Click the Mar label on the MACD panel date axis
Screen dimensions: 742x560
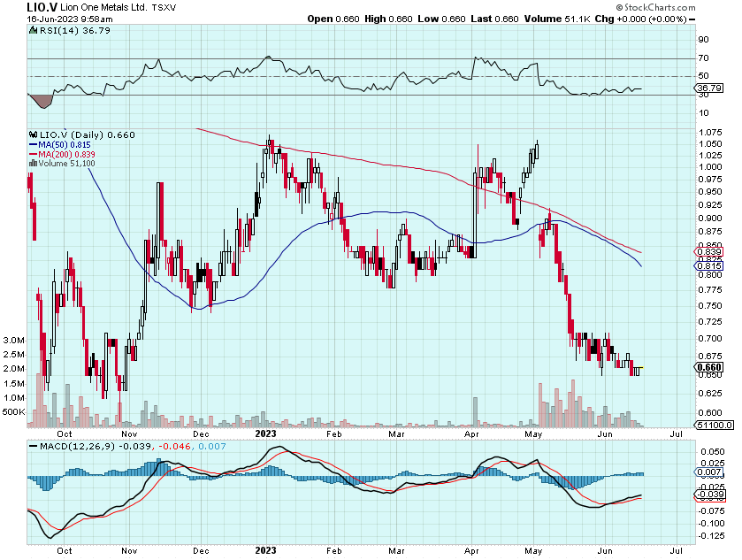pyautogui.click(x=396, y=551)
